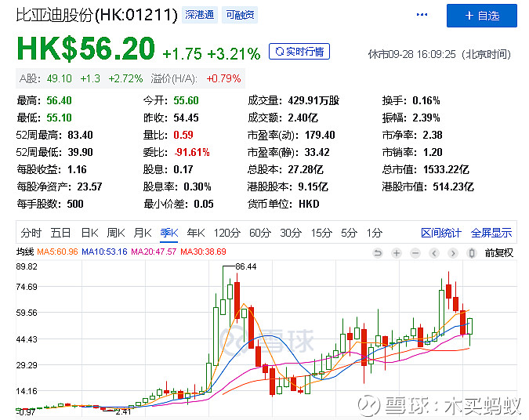
Task: Click the 昨收 value 54.45
Action: 187,118
